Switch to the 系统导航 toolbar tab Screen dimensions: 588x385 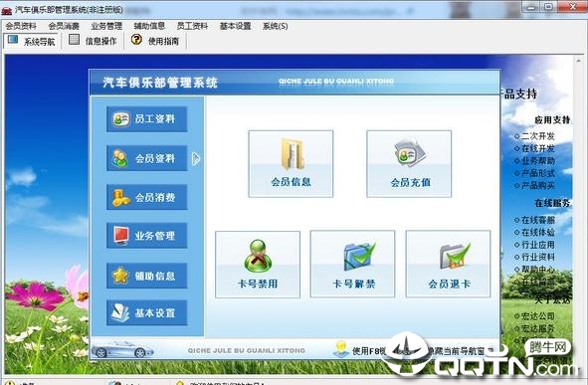pyautogui.click(x=31, y=41)
